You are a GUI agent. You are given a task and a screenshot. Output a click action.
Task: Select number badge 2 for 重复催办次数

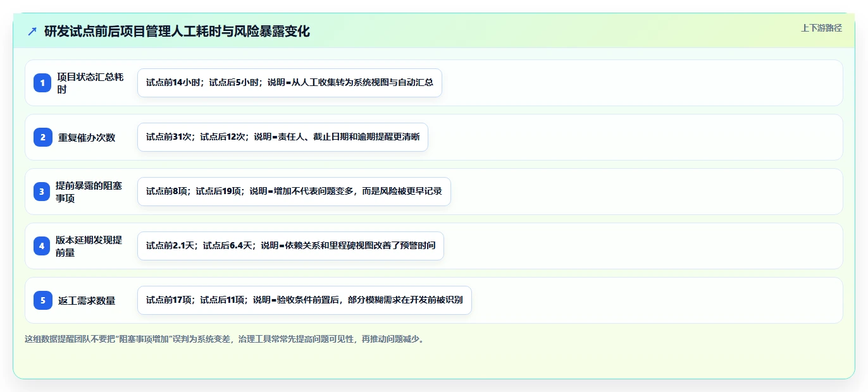point(42,137)
